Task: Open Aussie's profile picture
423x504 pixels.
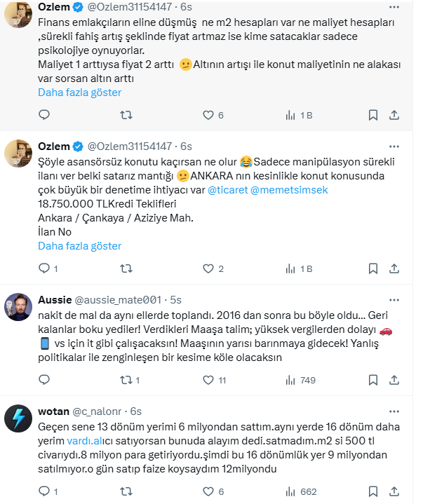Action: click(17, 306)
